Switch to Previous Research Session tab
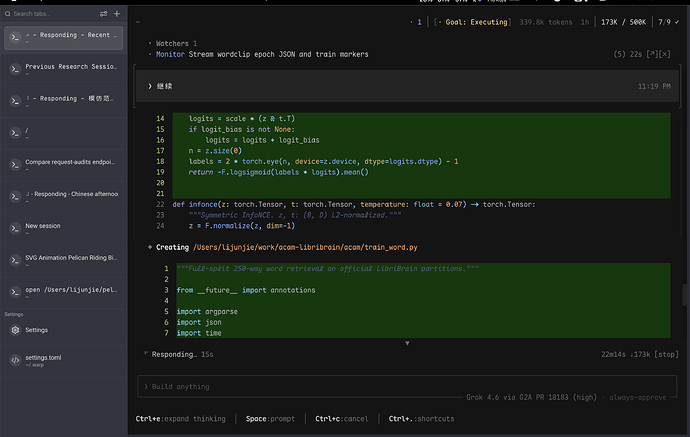690x437 pixels. coord(63,69)
